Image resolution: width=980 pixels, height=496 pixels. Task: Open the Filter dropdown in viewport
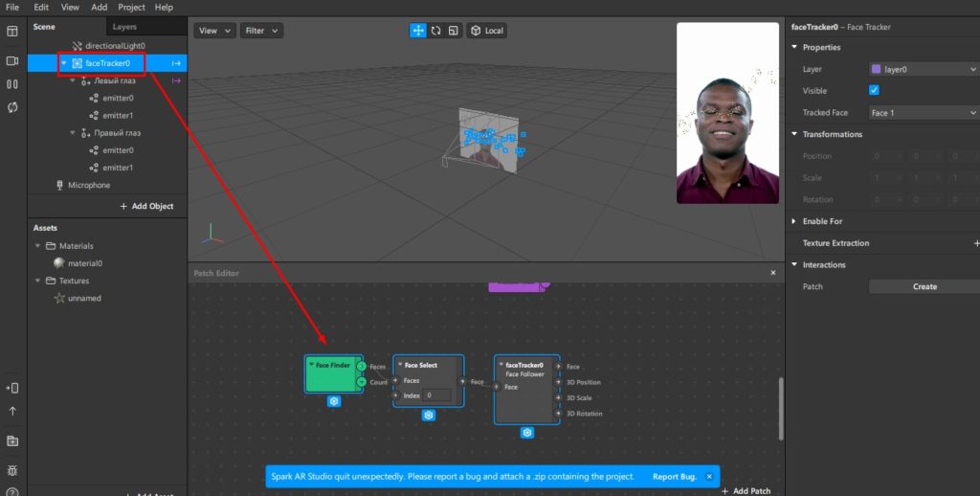coord(261,31)
